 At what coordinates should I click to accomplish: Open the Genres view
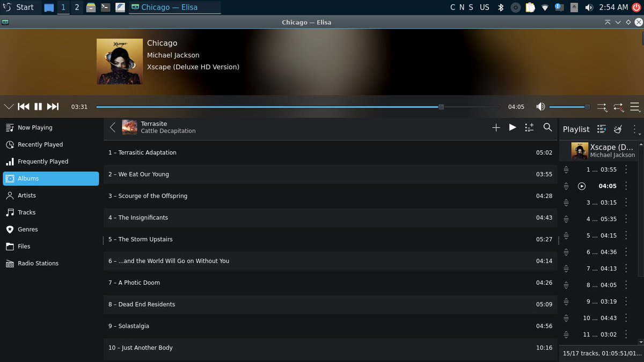(50, 230)
